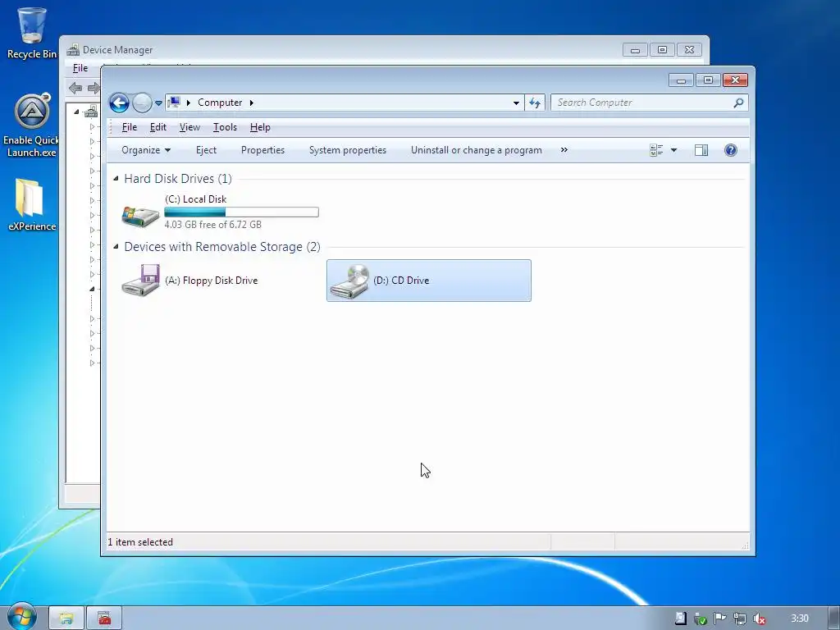Click the Hard Disk Drives (1) heading
The image size is (840, 630).
(x=178, y=178)
